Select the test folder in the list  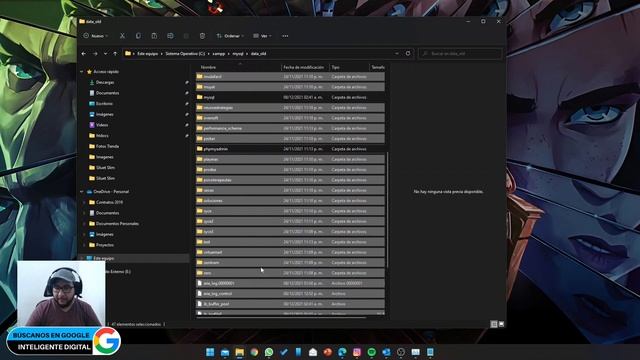coord(290,242)
